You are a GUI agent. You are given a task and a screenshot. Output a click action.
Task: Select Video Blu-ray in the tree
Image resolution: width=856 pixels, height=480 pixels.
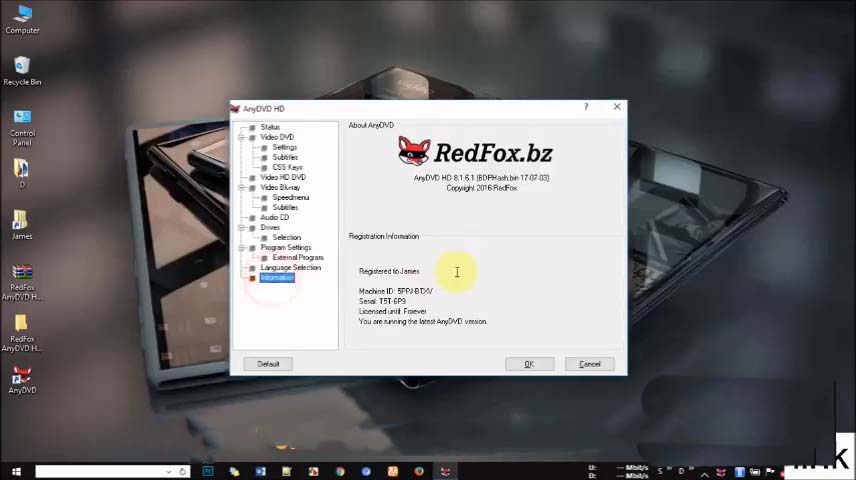pos(280,187)
